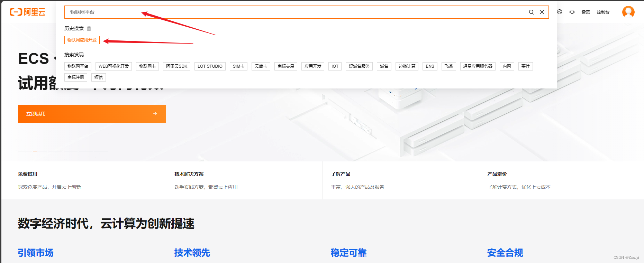
Task: Close the search panel with the X
Action: coord(542,12)
